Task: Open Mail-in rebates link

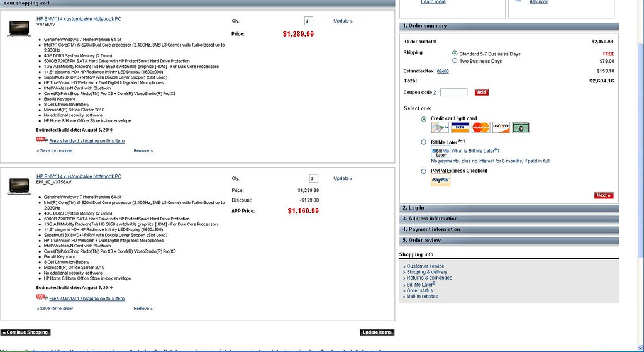Action: 422,296
